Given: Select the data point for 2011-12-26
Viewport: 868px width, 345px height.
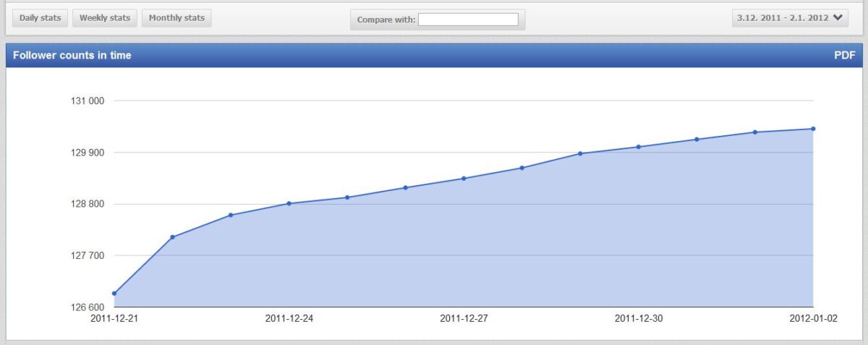Looking at the screenshot, I should pyautogui.click(x=406, y=187).
